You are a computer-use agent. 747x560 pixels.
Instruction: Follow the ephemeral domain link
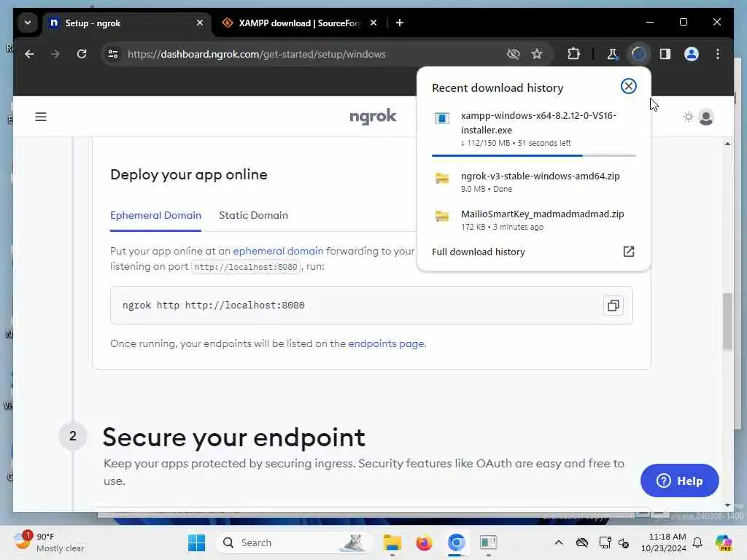coord(278,251)
